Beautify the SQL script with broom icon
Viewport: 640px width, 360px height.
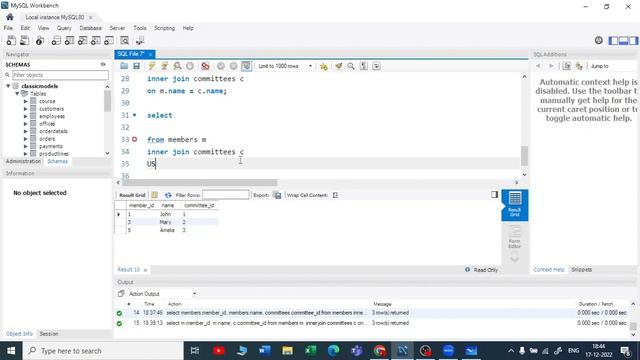[338, 66]
